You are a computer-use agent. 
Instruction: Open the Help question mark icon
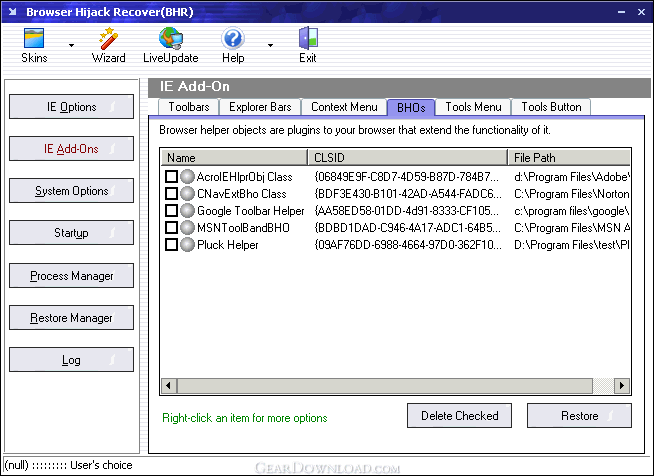click(233, 38)
